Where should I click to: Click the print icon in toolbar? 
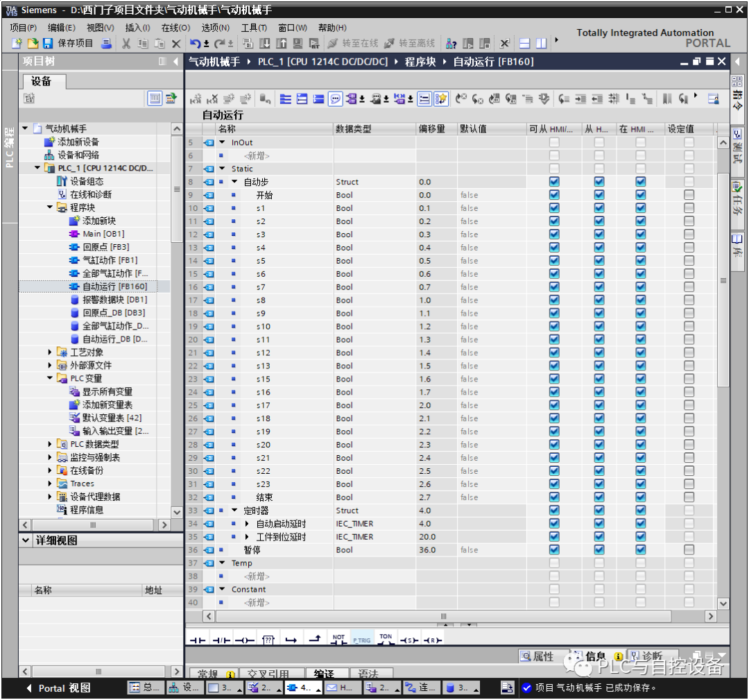point(107,44)
